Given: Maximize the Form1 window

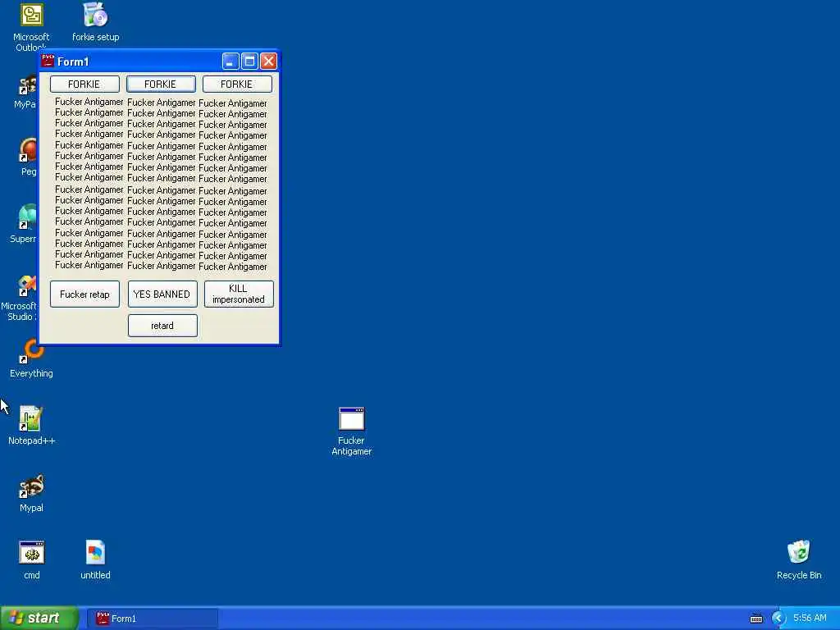Looking at the screenshot, I should coord(249,61).
